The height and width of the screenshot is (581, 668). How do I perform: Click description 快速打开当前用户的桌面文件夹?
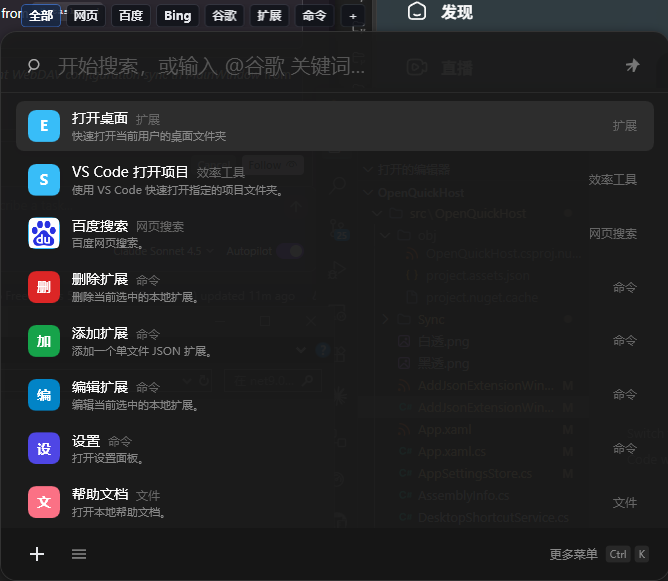[x=149, y=136]
